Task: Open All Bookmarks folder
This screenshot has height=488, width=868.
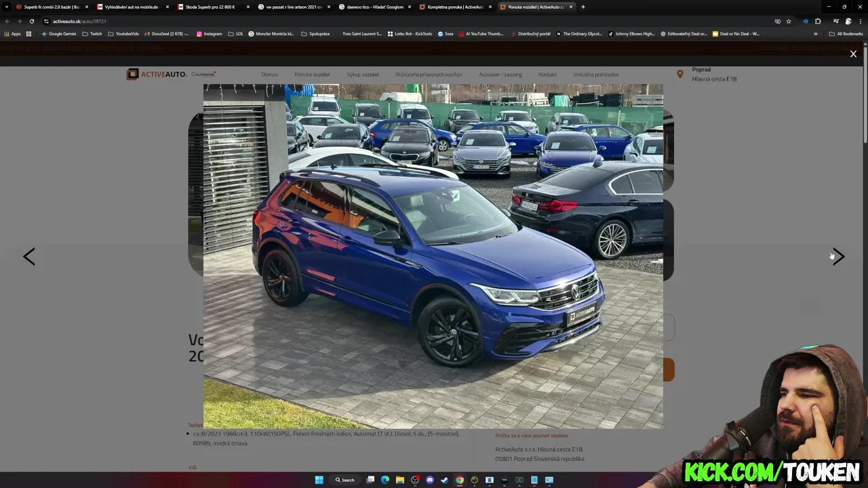Action: click(x=846, y=34)
